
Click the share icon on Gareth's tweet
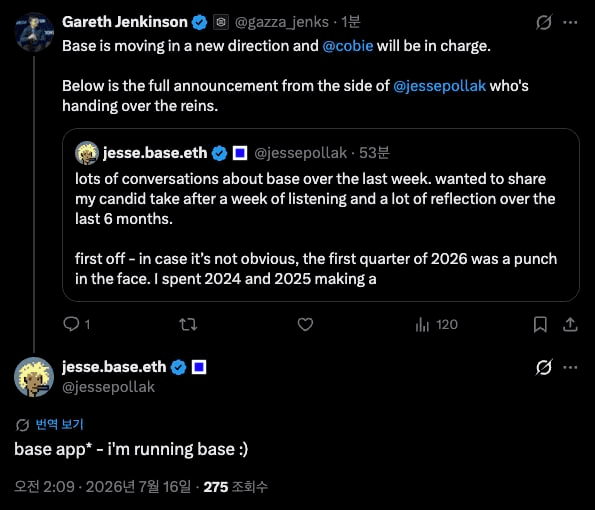570,324
